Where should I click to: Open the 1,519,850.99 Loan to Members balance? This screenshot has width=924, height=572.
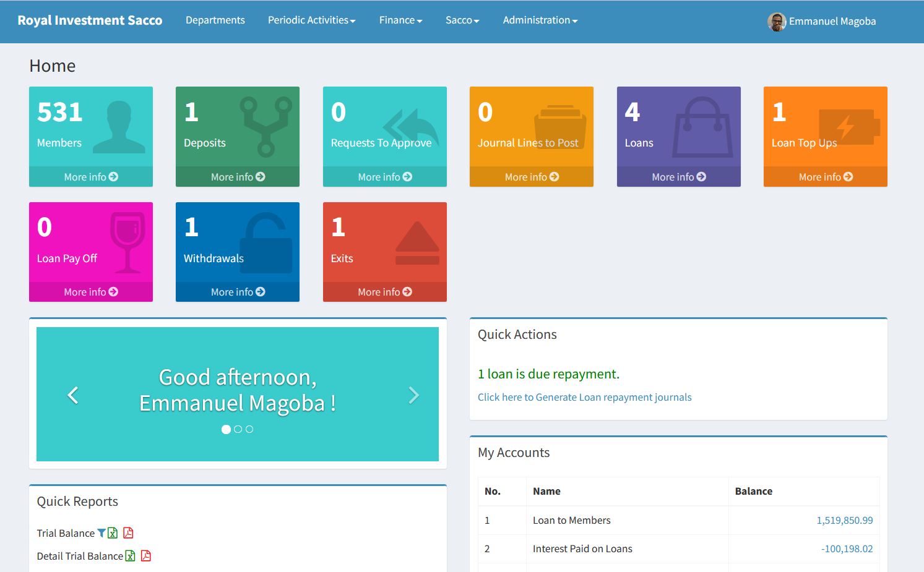pos(844,520)
